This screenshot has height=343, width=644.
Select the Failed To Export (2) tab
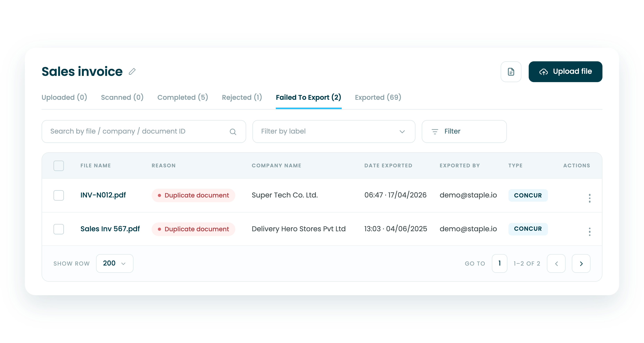(308, 97)
